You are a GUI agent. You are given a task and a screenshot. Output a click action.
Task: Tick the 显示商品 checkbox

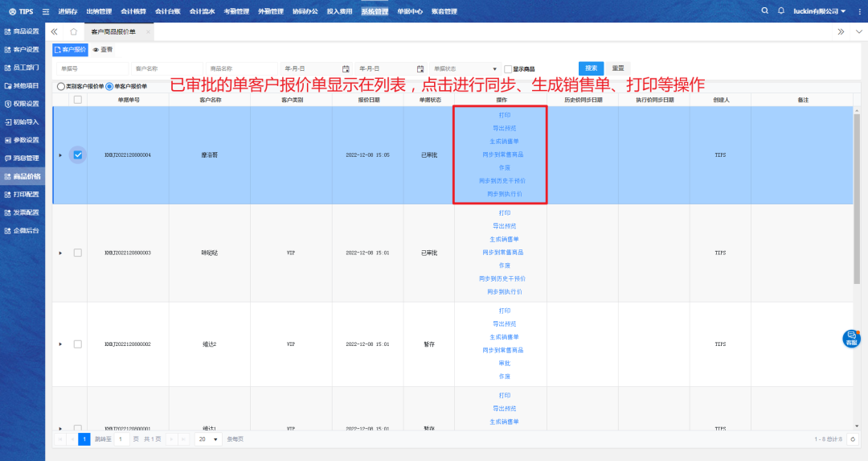508,69
